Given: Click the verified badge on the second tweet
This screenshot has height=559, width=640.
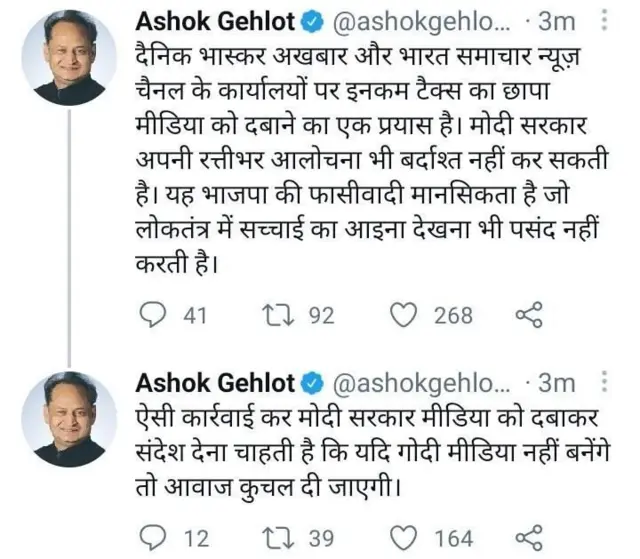Looking at the screenshot, I should point(312,385).
